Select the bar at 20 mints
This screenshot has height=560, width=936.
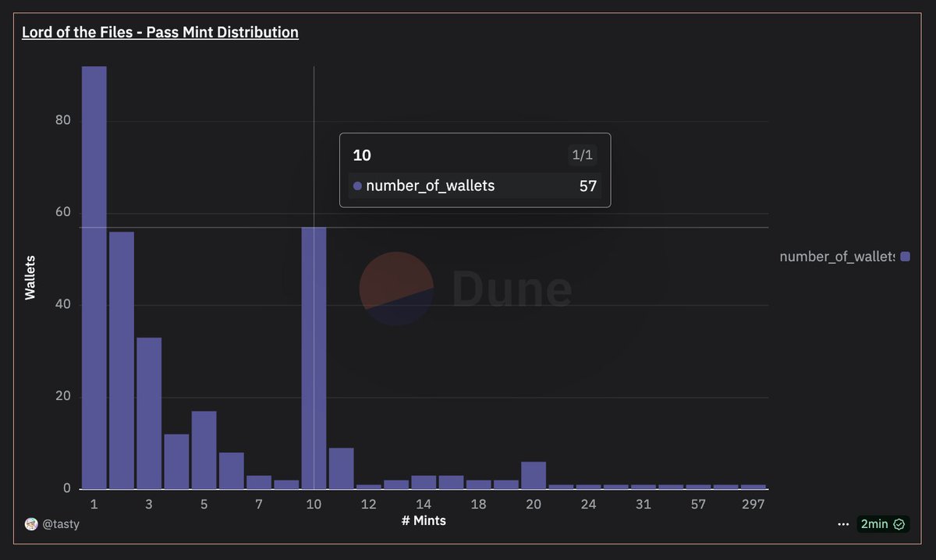[534, 474]
